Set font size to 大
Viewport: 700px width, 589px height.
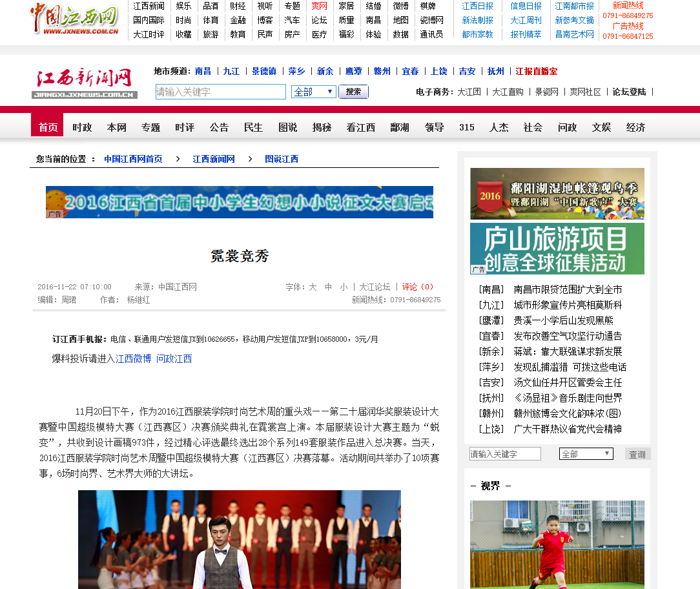(313, 287)
